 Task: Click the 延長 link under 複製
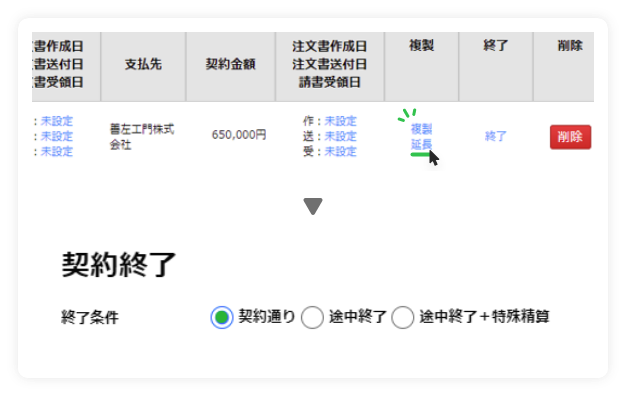click(421, 145)
